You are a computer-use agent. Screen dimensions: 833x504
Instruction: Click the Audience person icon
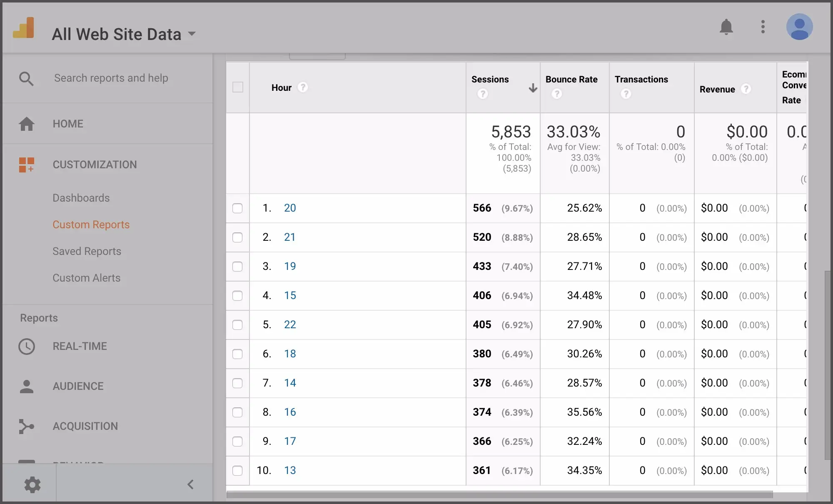(26, 386)
